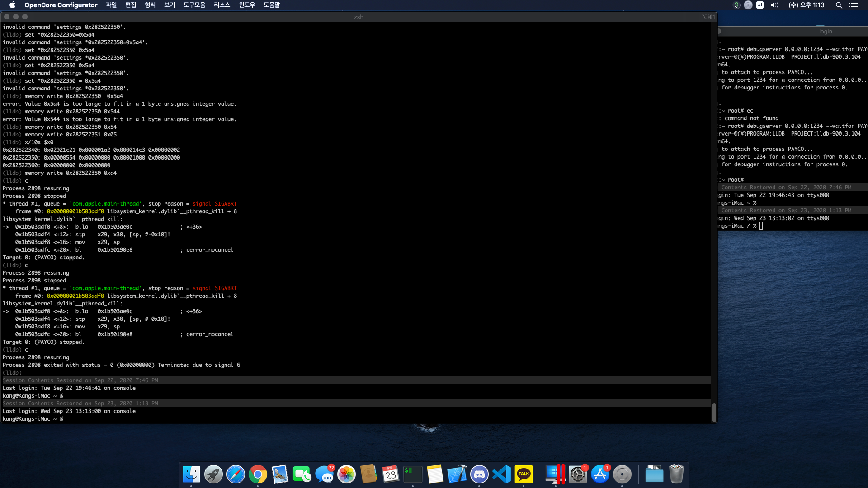The height and width of the screenshot is (488, 868).
Task: Click the OpenCore Configurator app menu
Action: pos(61,5)
